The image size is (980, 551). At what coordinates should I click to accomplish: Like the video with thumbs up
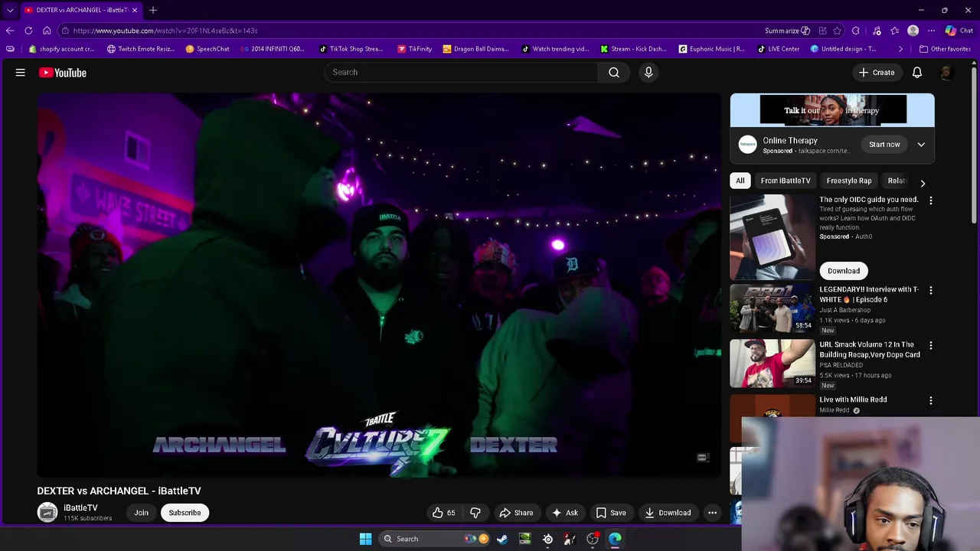pos(444,513)
